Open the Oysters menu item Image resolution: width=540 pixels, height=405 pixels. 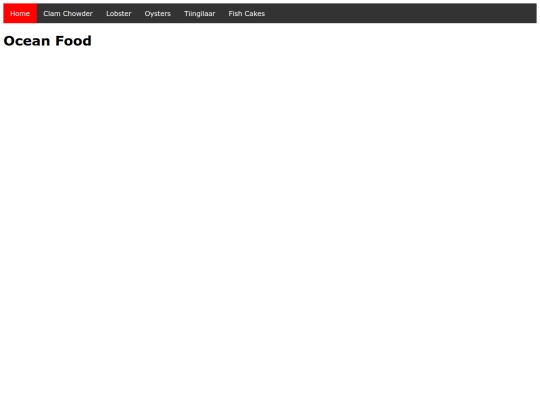(157, 13)
